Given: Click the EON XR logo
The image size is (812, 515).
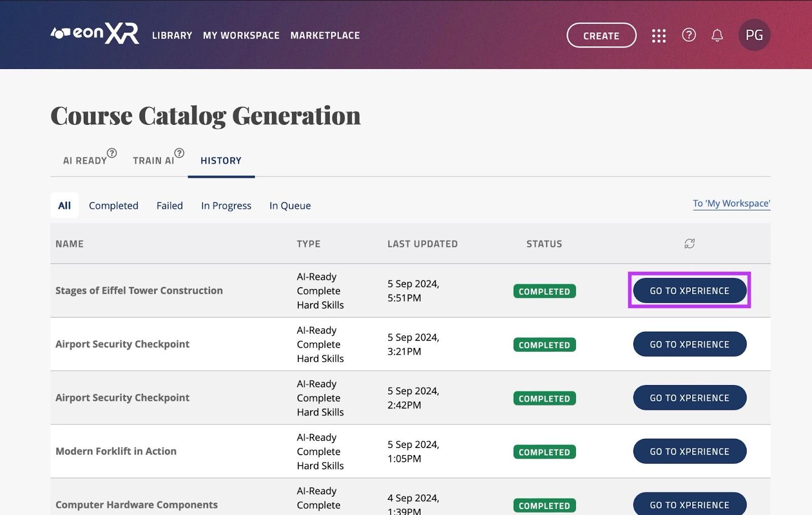Looking at the screenshot, I should coord(95,33).
